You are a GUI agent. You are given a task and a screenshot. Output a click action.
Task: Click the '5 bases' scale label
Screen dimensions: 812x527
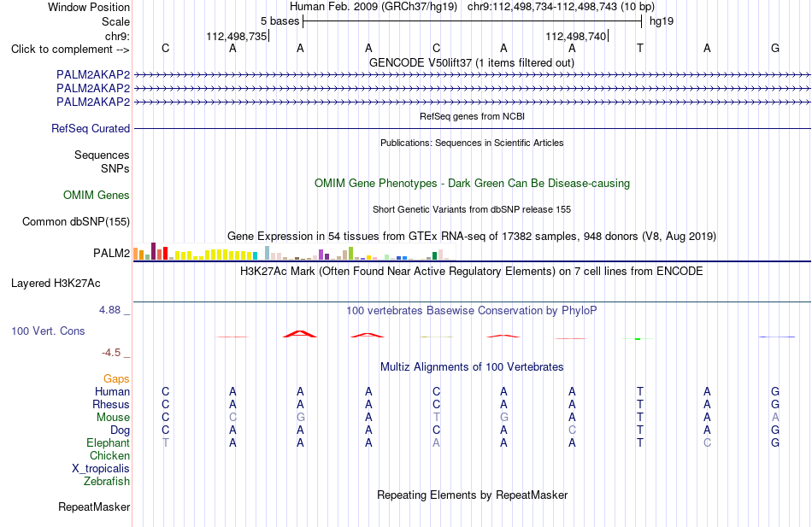click(279, 21)
